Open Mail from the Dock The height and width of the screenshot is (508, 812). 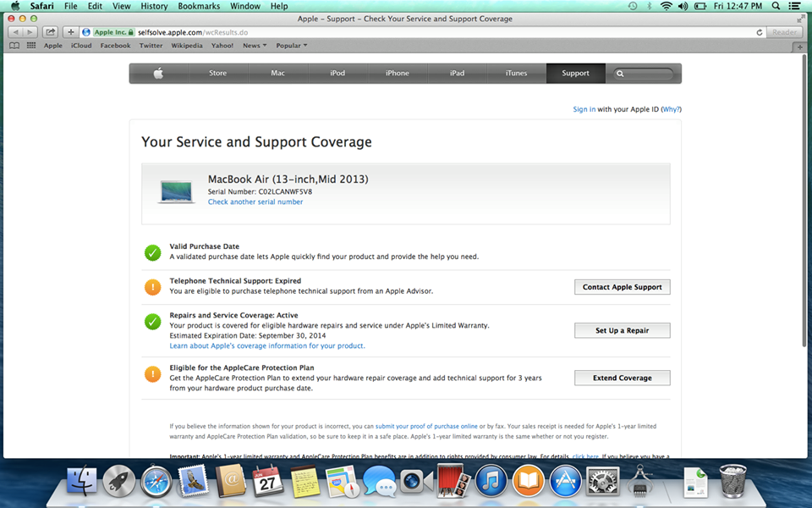pos(193,481)
